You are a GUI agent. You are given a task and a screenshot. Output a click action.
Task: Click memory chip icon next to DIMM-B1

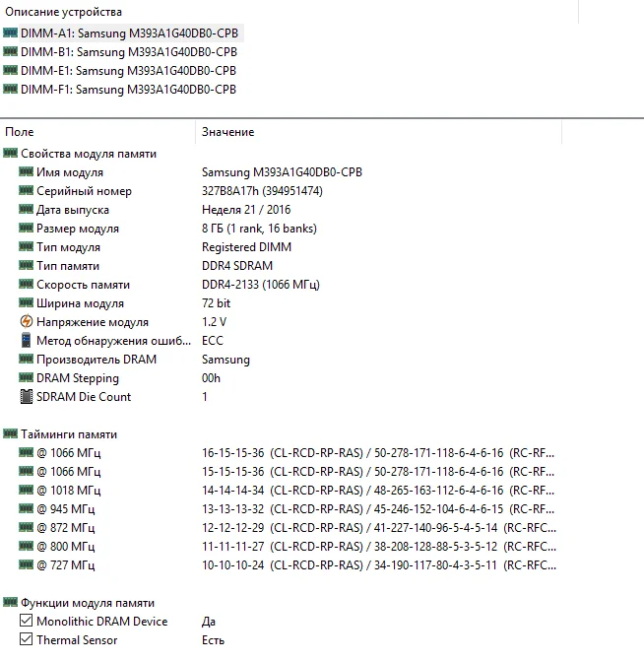(10, 51)
